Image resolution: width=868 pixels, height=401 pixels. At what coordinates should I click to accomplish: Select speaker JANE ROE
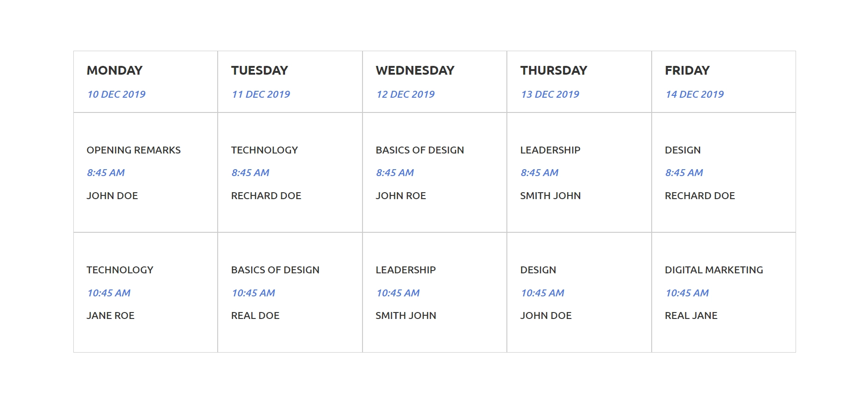[x=110, y=315]
